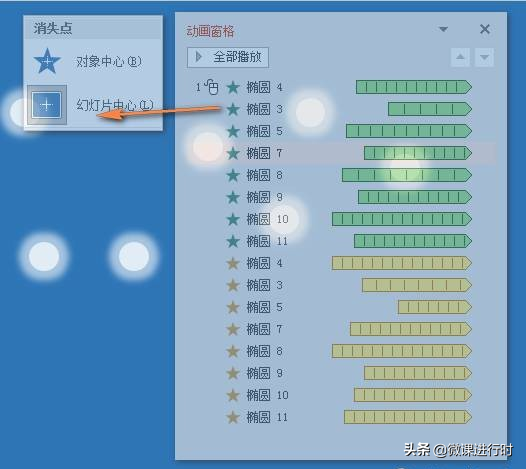Click the green timeline bar of 椭圆 9
Viewport: 526px width, 469px height.
(415, 197)
